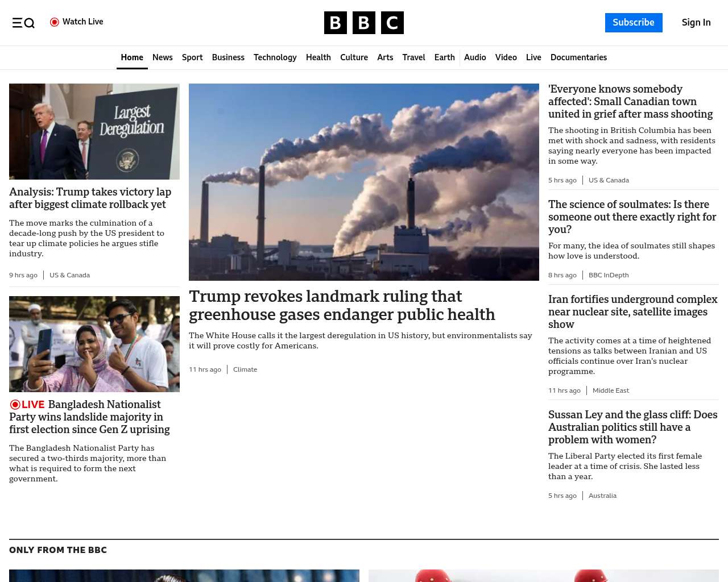Open the Bangladesh selfie voters photo

pos(94,344)
